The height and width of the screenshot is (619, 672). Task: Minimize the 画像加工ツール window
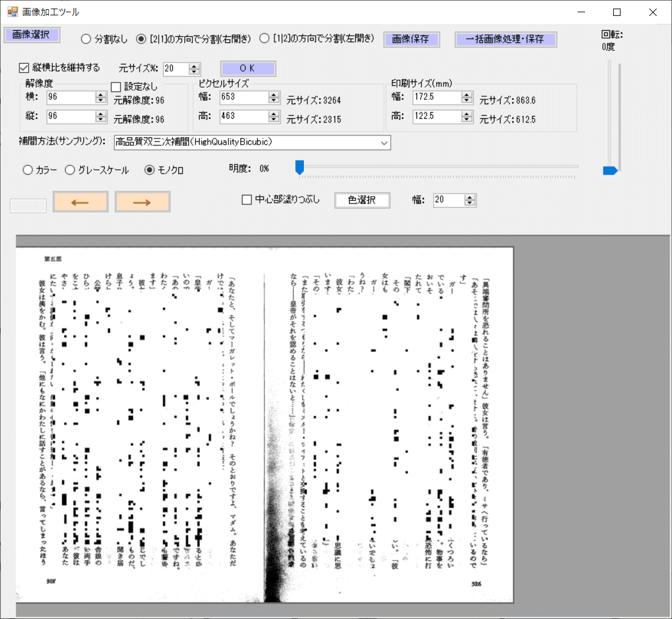pyautogui.click(x=581, y=12)
